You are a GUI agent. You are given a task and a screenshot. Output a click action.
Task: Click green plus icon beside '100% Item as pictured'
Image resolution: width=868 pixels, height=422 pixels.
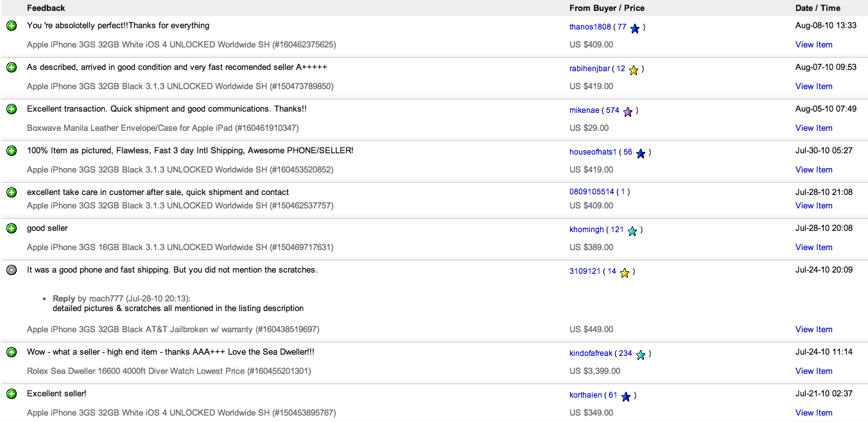pos(12,151)
